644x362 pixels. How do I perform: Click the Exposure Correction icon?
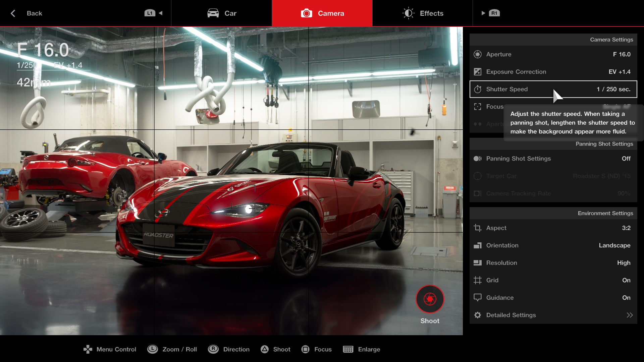pos(478,72)
